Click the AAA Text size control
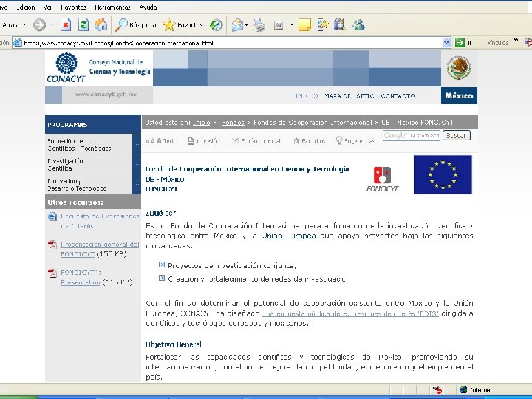532x399 pixels. tap(159, 141)
